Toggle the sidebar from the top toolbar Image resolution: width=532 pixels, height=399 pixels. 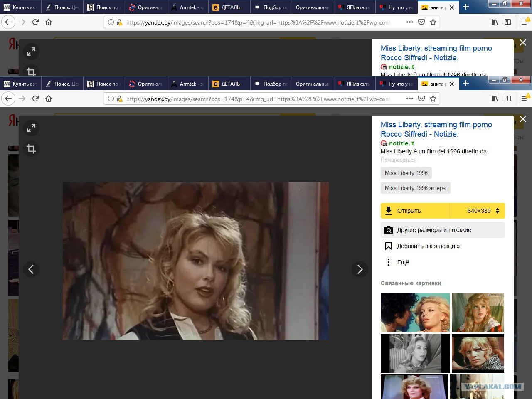tap(508, 22)
